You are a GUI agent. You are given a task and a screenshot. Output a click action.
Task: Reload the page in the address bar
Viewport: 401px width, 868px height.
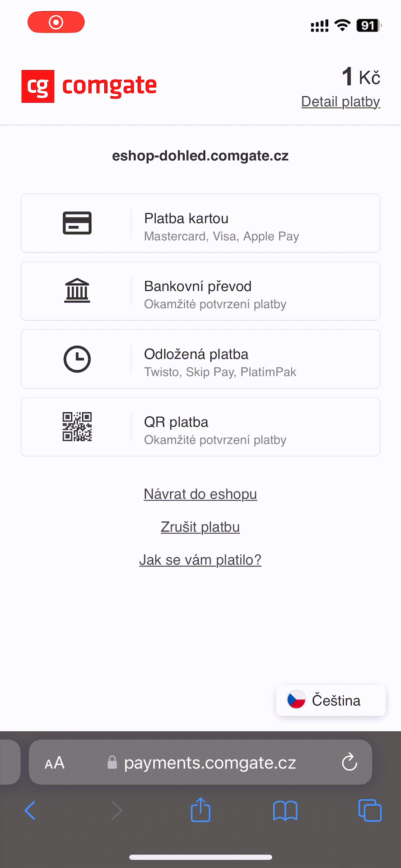350,763
